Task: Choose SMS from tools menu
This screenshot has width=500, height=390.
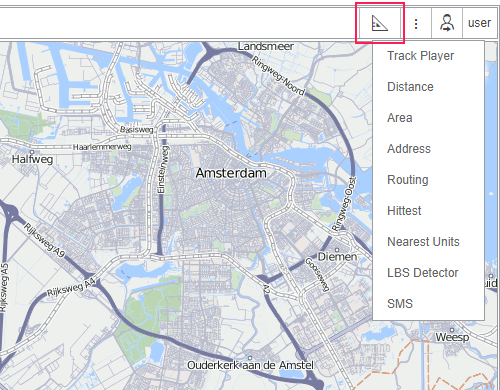Action: pos(400,304)
